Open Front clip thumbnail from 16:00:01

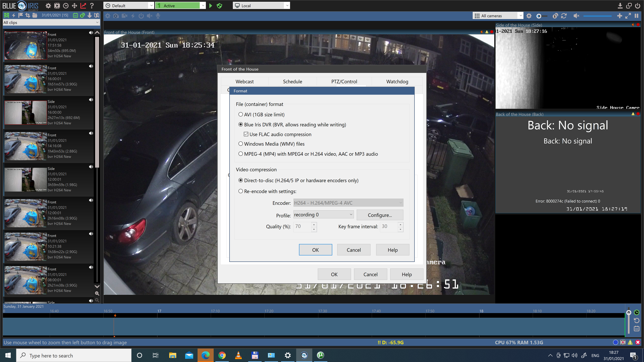[25, 79]
